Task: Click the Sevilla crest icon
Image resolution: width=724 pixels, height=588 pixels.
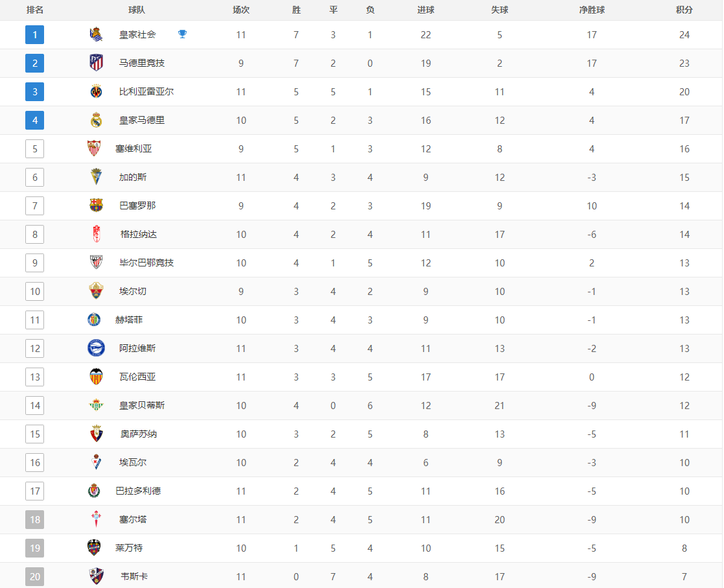Action: point(94,148)
